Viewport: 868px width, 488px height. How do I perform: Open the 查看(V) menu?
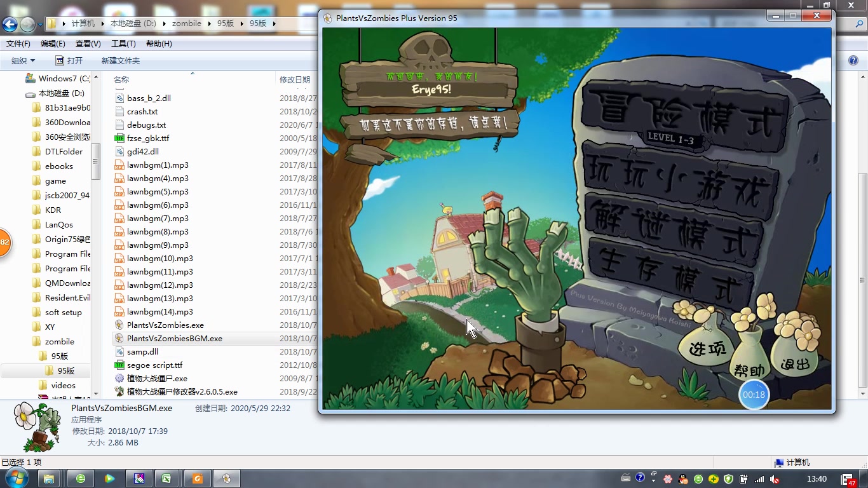[x=88, y=44]
